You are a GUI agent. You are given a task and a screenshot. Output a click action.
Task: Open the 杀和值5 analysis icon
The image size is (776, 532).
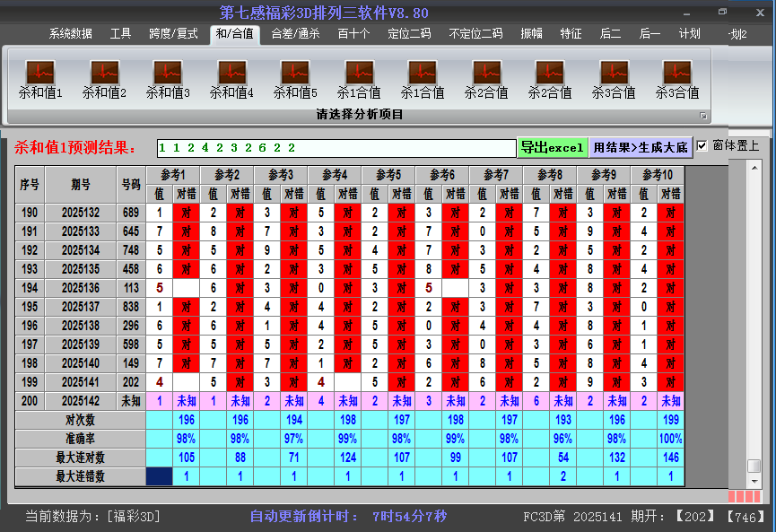point(295,79)
